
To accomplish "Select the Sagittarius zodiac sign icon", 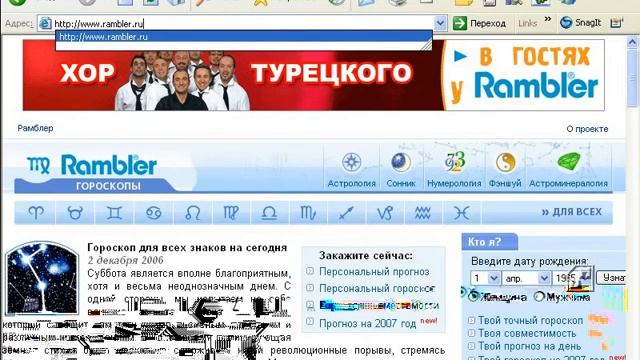I will [346, 213].
